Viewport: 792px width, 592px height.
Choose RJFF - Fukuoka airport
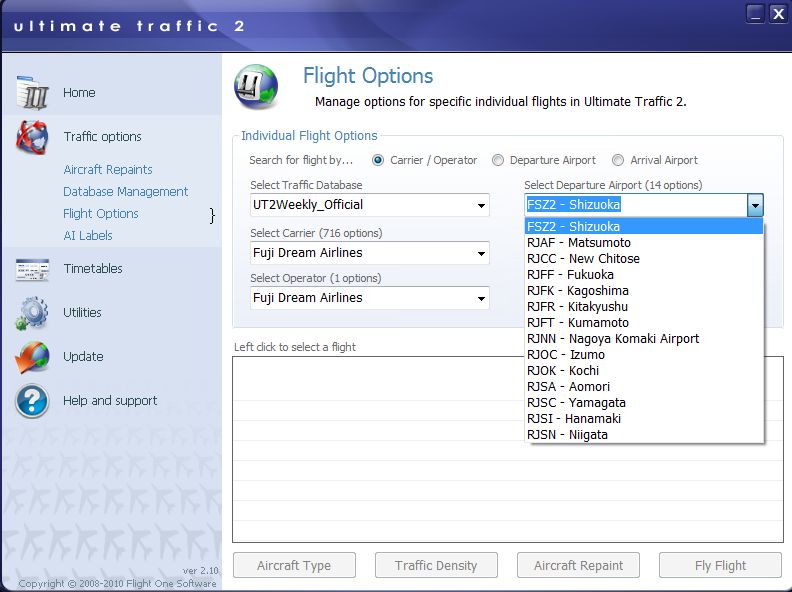(x=644, y=275)
